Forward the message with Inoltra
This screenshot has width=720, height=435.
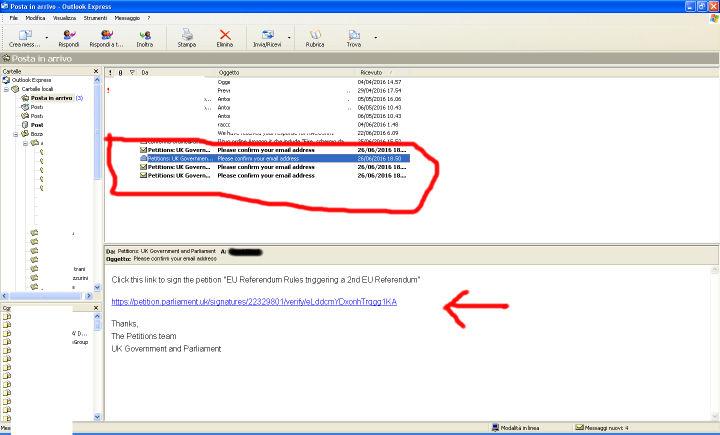[145, 35]
